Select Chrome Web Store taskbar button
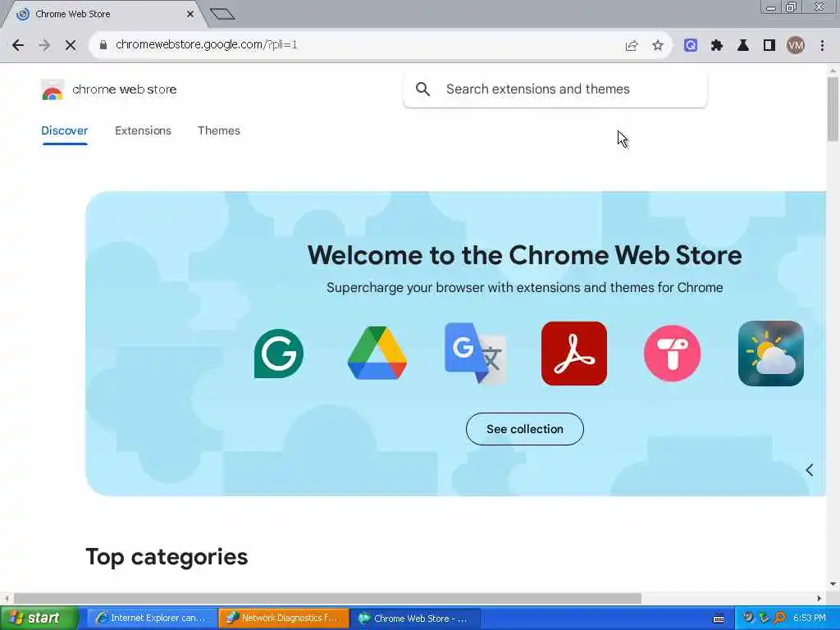This screenshot has width=840, height=630. [x=416, y=619]
